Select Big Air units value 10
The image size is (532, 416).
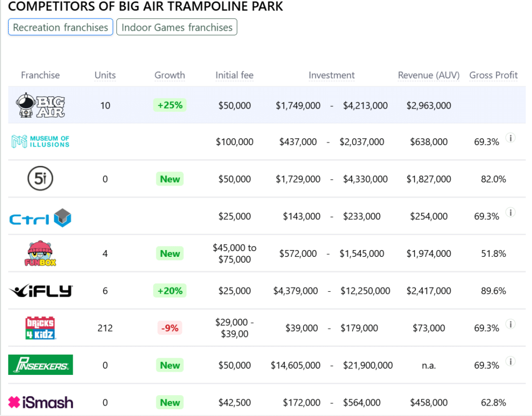[105, 106]
